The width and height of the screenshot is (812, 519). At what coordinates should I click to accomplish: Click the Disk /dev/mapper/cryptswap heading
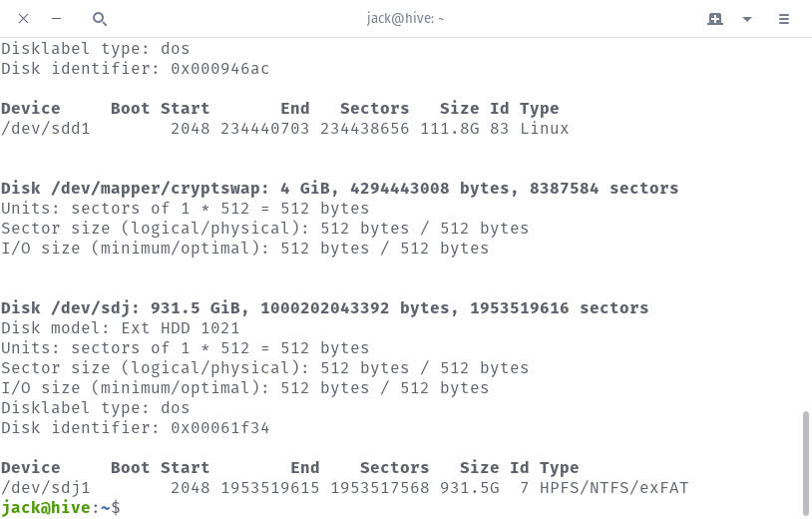(339, 189)
